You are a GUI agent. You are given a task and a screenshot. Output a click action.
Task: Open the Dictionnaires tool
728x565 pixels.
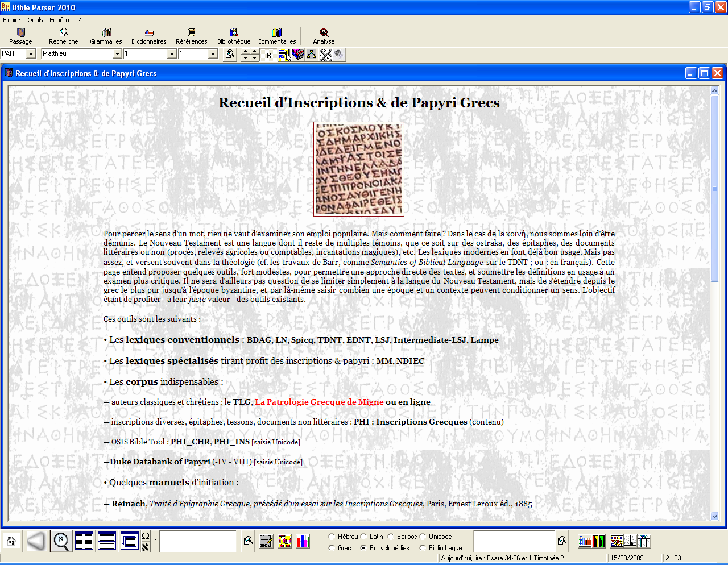148,36
